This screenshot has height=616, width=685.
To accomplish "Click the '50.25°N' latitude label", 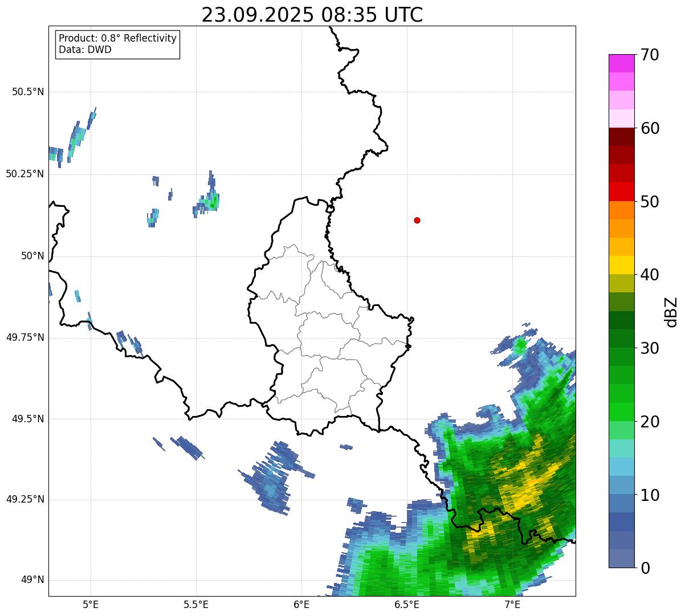I will click(x=25, y=174).
